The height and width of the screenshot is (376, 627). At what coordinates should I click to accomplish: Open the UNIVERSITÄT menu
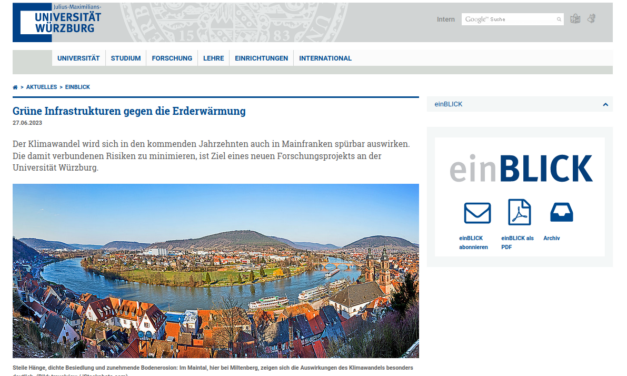pyautogui.click(x=78, y=58)
